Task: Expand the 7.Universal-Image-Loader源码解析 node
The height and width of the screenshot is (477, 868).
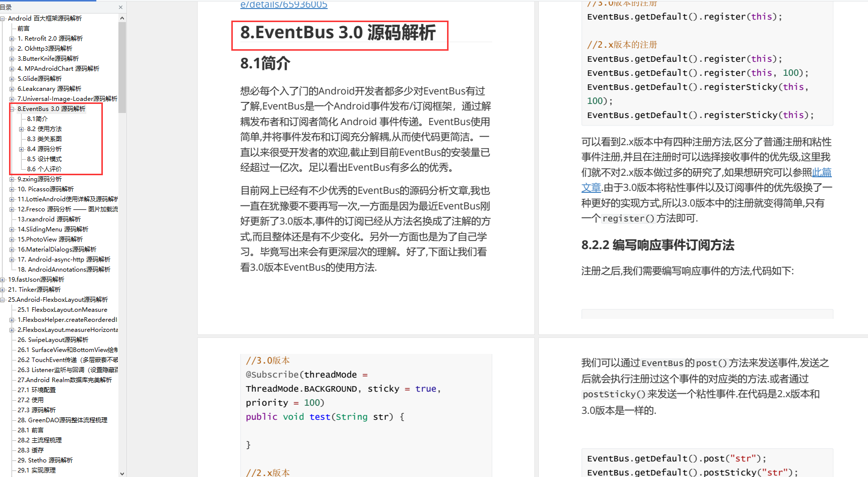Action: point(12,99)
